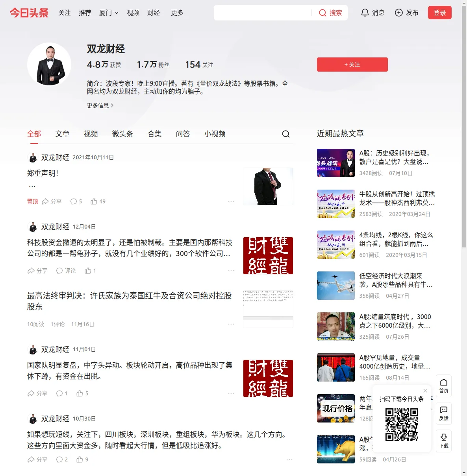
Task: Click the 1评论 count on 最高法终审判决
Action: point(57,324)
